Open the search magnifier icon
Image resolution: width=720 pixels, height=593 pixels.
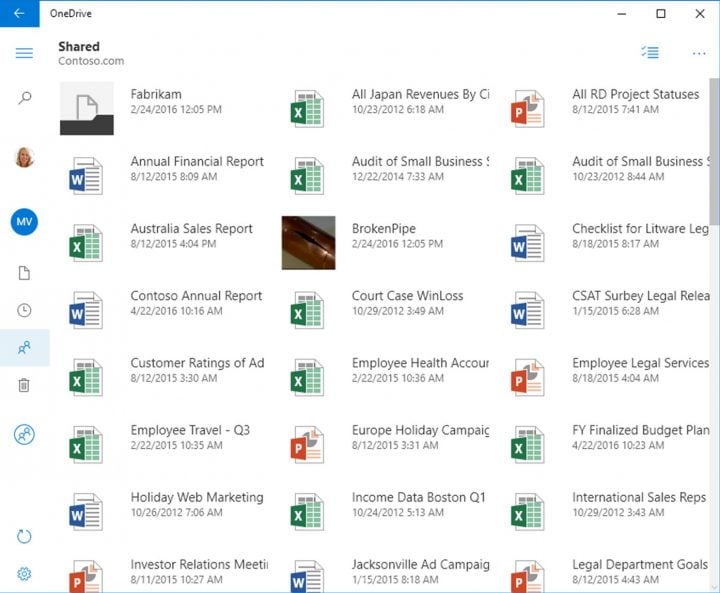[x=25, y=97]
